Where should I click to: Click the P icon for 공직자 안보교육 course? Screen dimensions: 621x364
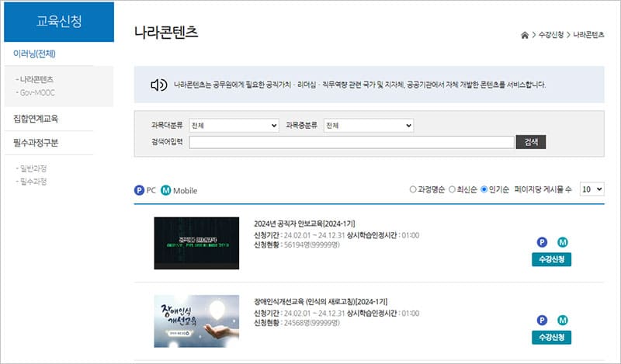pos(542,242)
